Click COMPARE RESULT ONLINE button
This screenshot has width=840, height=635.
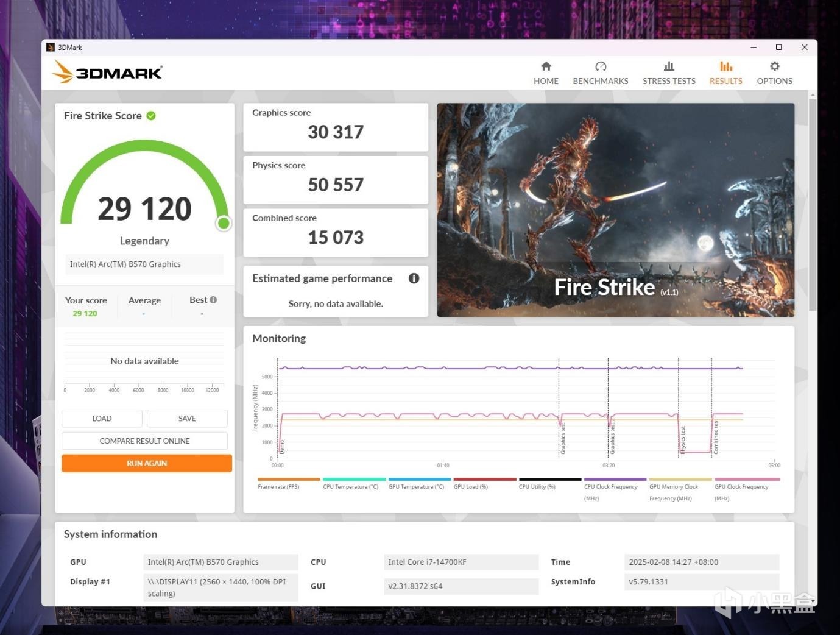tap(144, 441)
